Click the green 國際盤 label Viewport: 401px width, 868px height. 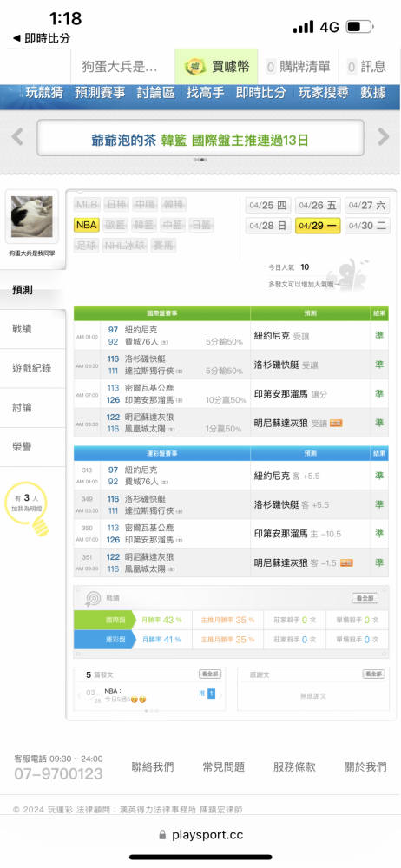[104, 620]
